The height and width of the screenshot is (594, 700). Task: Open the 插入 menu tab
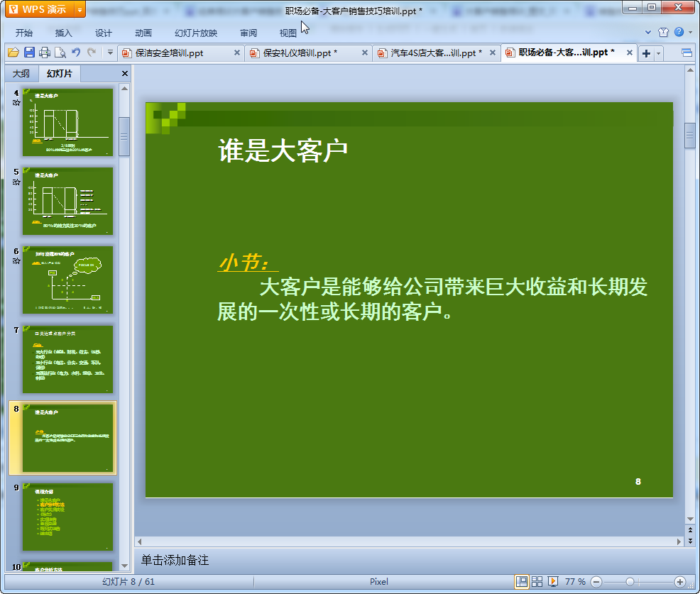point(63,33)
